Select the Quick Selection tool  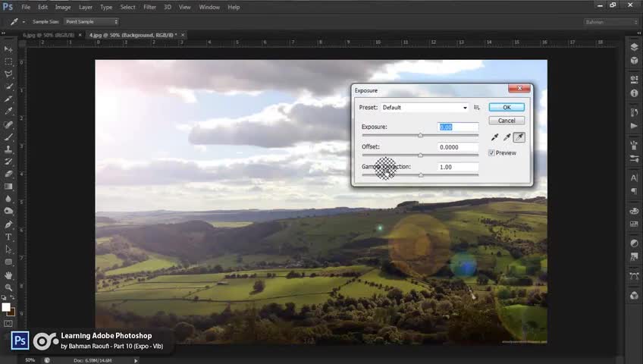pyautogui.click(x=8, y=86)
